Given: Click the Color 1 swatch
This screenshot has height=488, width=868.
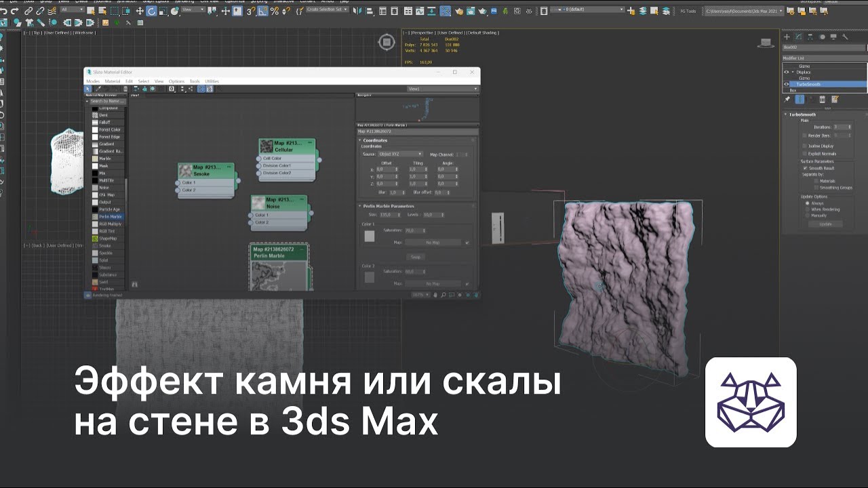Looking at the screenshot, I should point(370,236).
